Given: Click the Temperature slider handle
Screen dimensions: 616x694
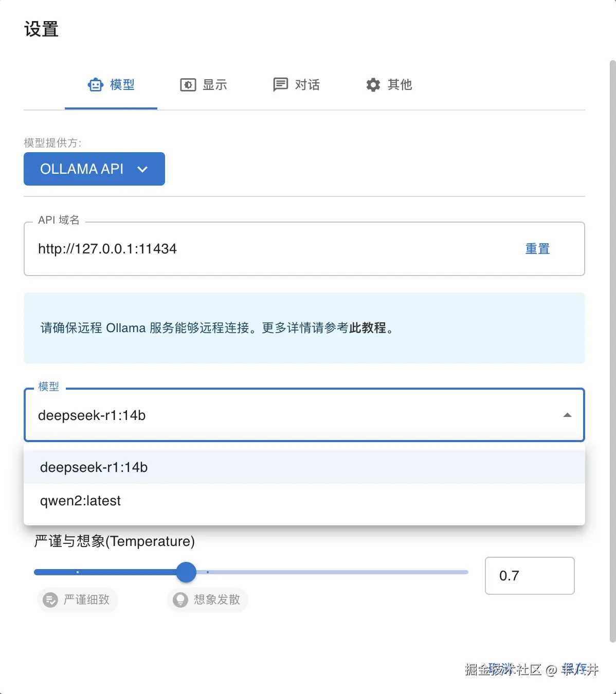Looking at the screenshot, I should coord(186,572).
